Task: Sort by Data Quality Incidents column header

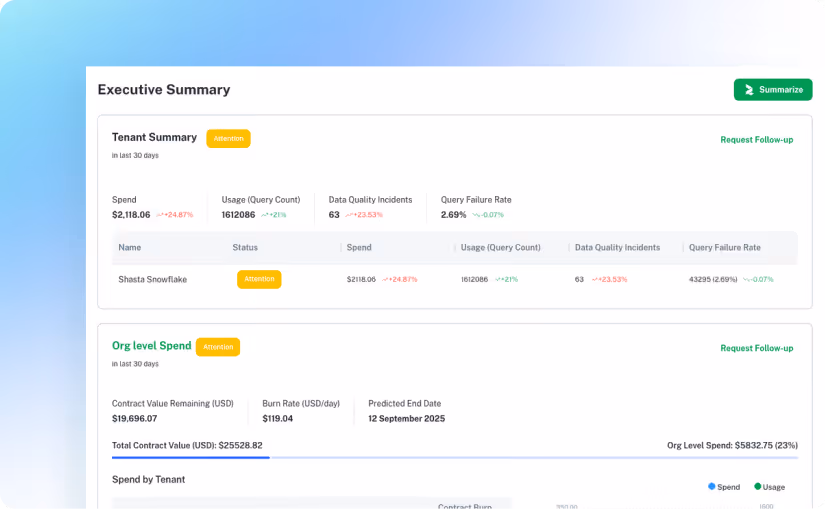Action: (617, 247)
